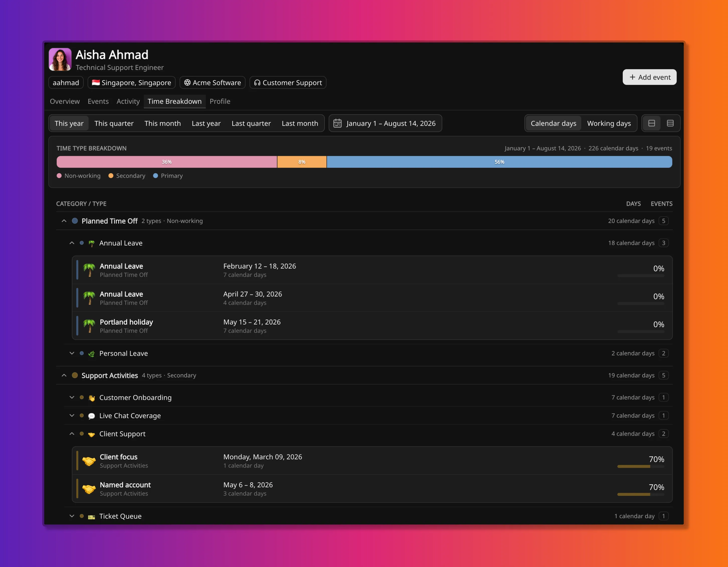
Task: Switch to the expanded list layout icon
Action: pos(670,123)
